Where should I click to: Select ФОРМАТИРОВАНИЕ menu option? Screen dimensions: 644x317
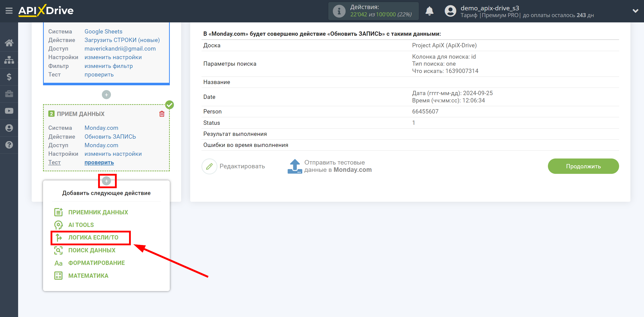[97, 263]
